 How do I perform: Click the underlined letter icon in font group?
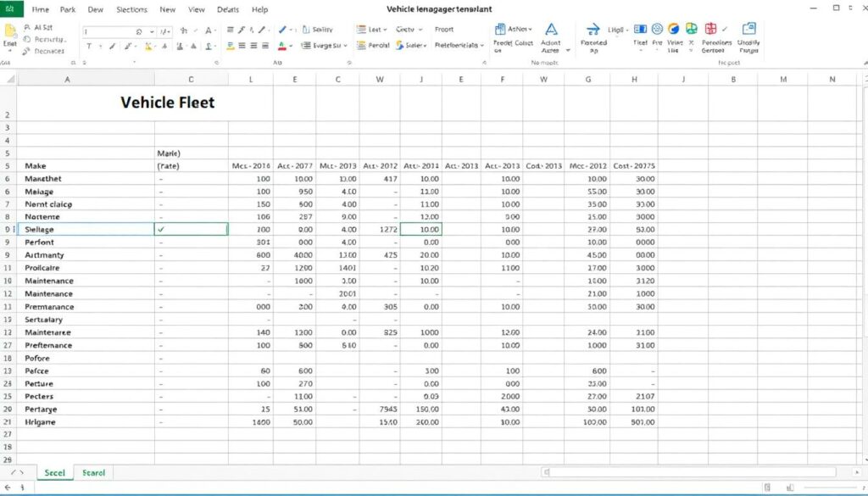click(x=209, y=47)
